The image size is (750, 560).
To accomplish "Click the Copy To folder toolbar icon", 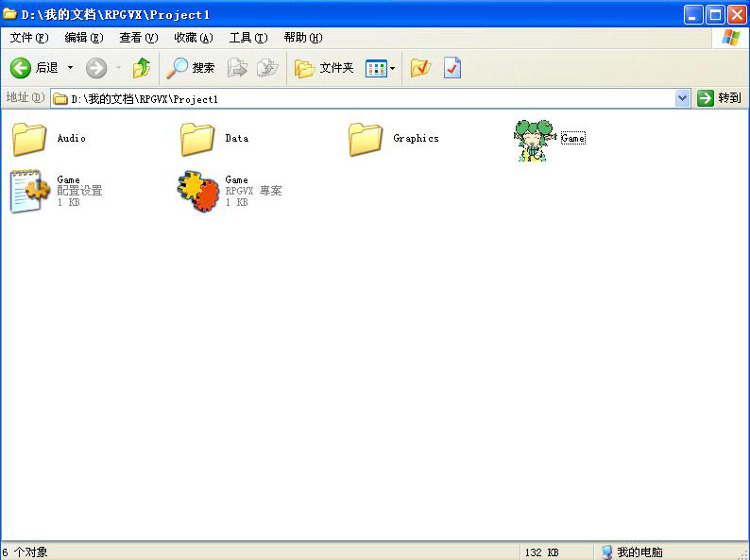I will pyautogui.click(x=267, y=68).
